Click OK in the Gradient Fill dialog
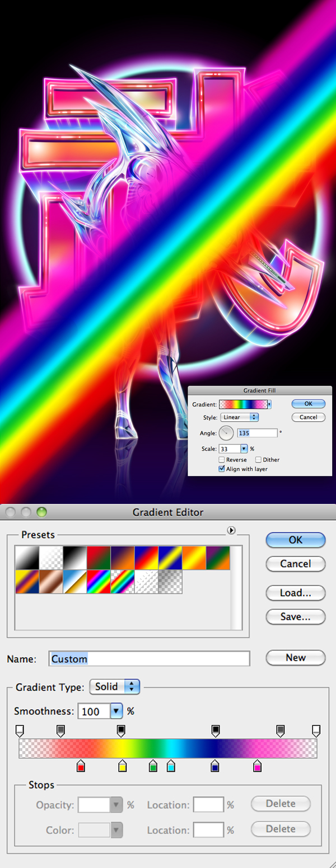This screenshot has width=336, height=868. click(x=309, y=404)
